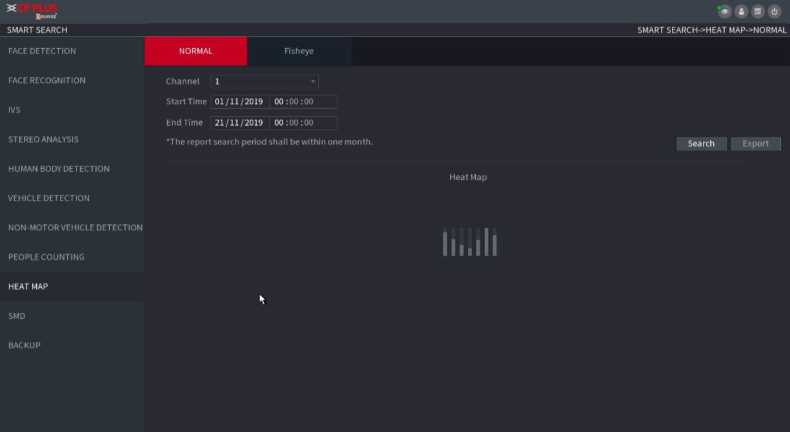Open Face Detection in sidebar
Image resolution: width=790 pixels, height=432 pixels.
[42, 51]
